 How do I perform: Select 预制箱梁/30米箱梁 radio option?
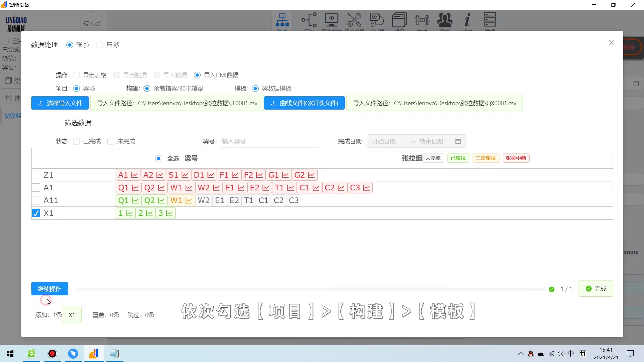[x=147, y=88]
